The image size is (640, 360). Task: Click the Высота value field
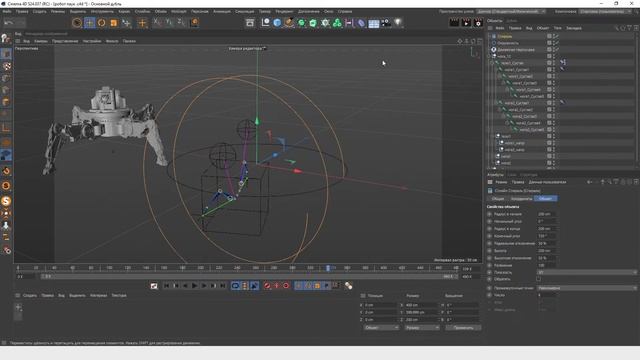[x=546, y=251]
